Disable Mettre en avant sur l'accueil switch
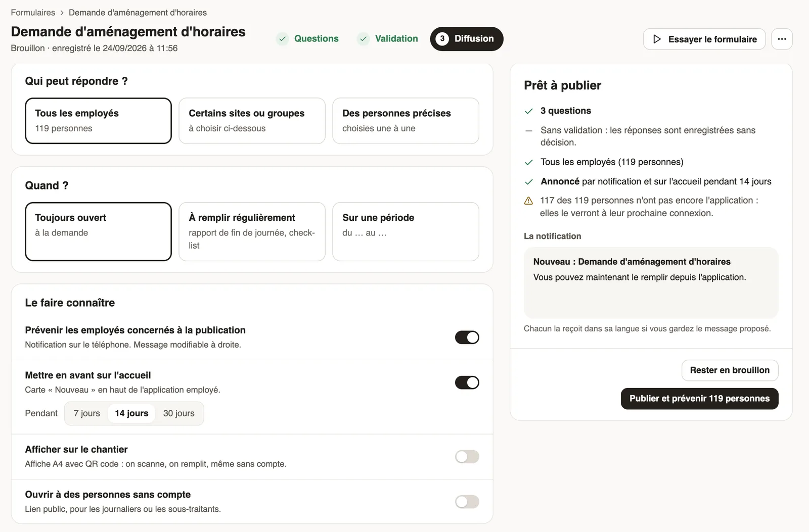 (467, 382)
